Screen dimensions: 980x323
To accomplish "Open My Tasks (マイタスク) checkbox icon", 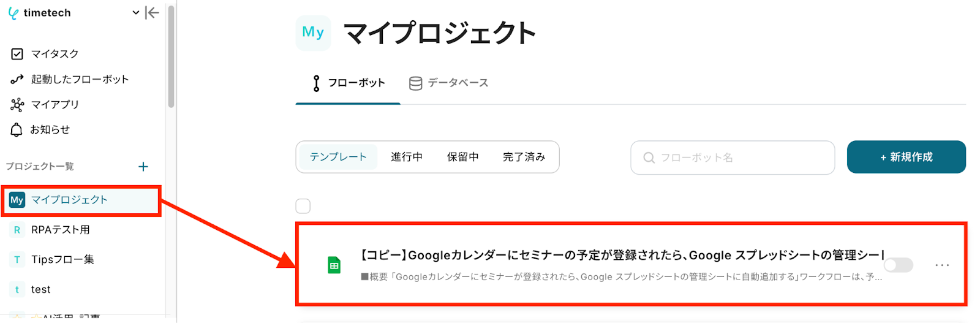I will [17, 54].
